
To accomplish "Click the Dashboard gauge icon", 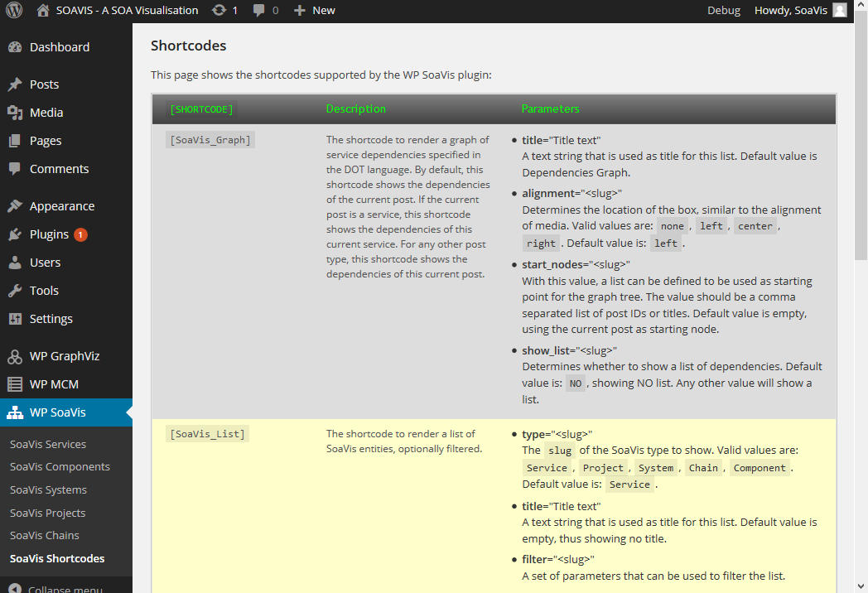I will click(x=15, y=47).
